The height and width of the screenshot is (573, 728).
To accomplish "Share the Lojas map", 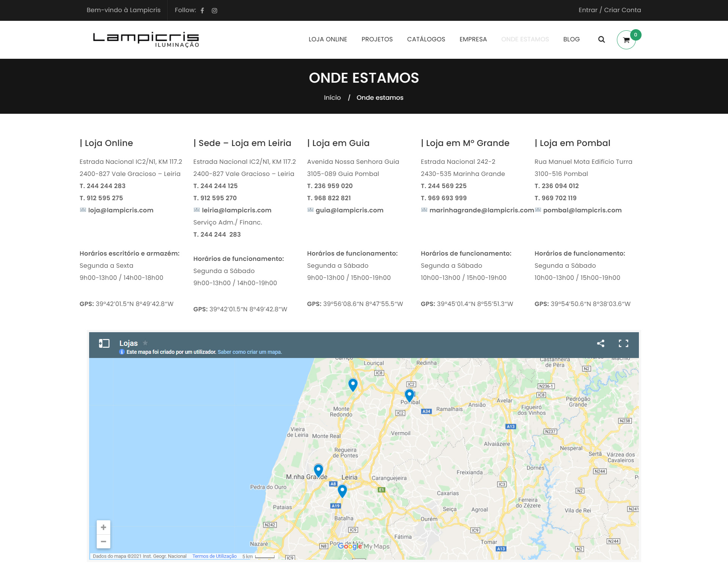I will tap(601, 344).
